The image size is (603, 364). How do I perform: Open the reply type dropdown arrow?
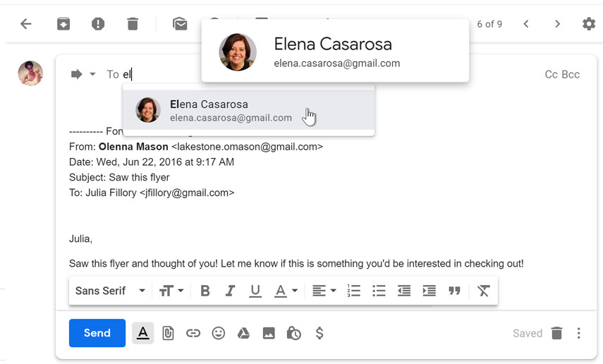pyautogui.click(x=92, y=75)
